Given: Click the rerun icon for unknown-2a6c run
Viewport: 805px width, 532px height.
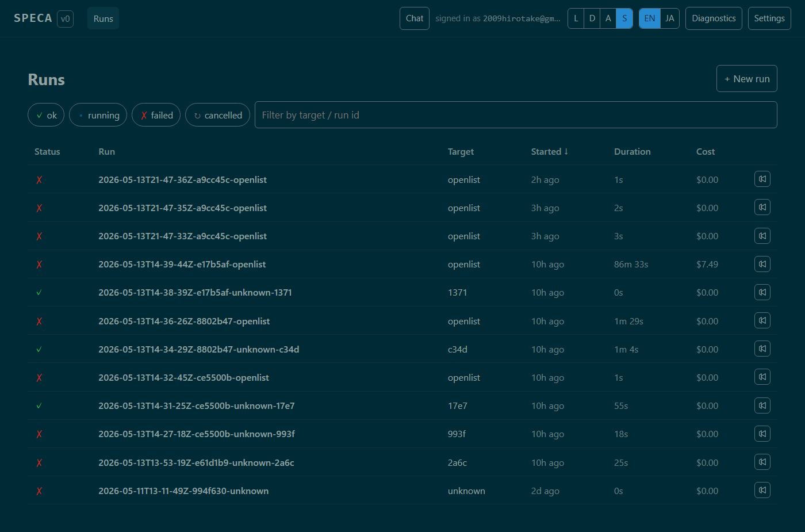Looking at the screenshot, I should 762,462.
